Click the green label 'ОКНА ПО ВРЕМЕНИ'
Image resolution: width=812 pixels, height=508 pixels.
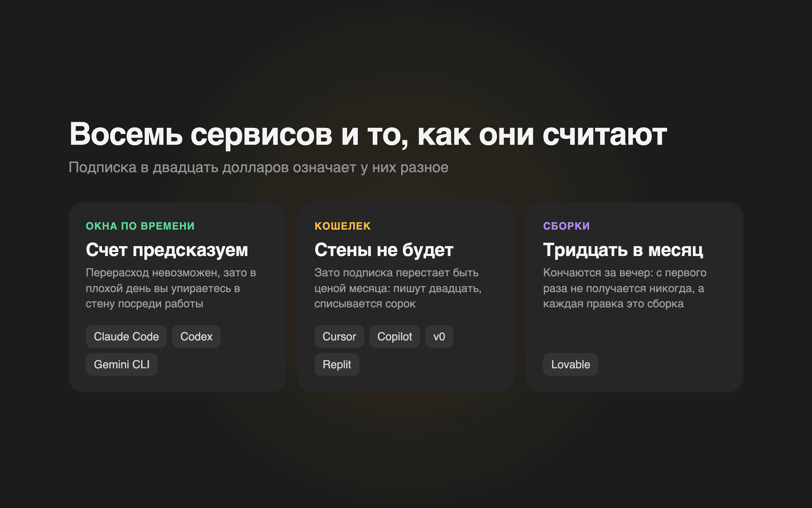point(140,226)
